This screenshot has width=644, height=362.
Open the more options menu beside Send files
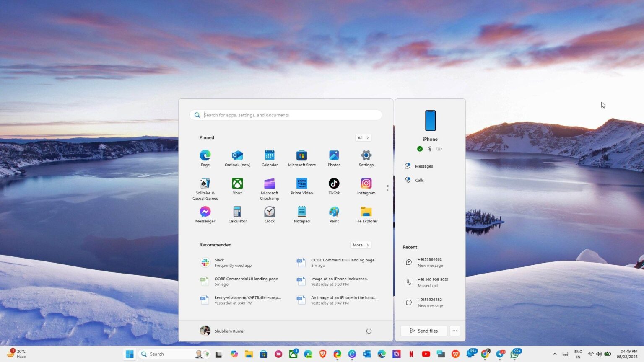pyautogui.click(x=454, y=331)
